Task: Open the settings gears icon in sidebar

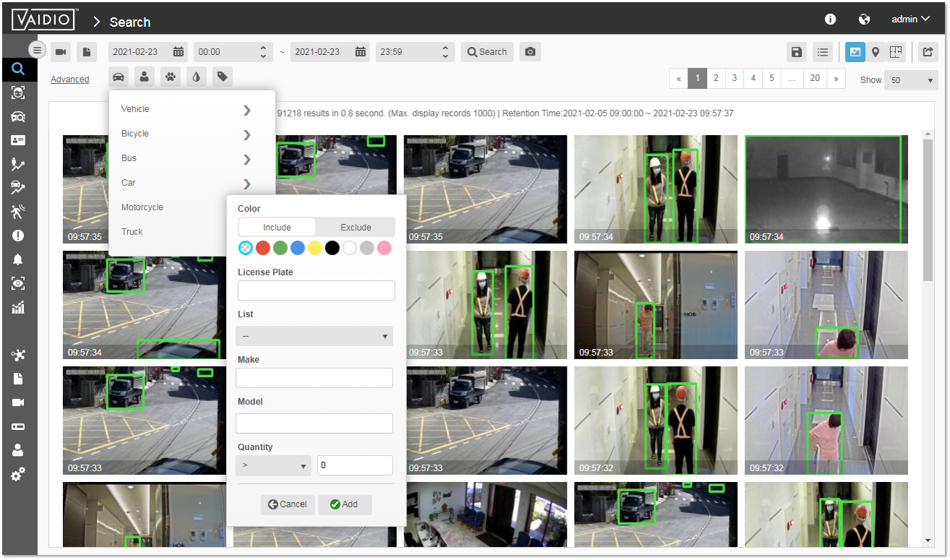Action: pos(18,474)
